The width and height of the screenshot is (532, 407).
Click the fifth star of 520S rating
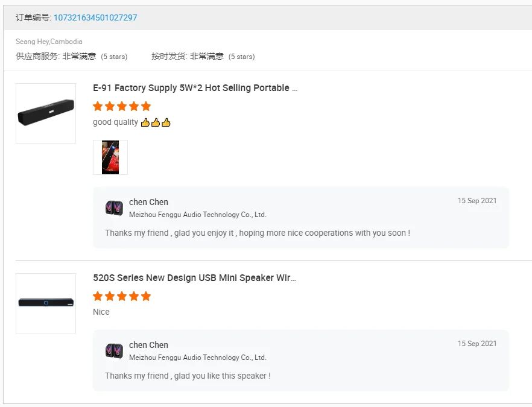tap(145, 296)
